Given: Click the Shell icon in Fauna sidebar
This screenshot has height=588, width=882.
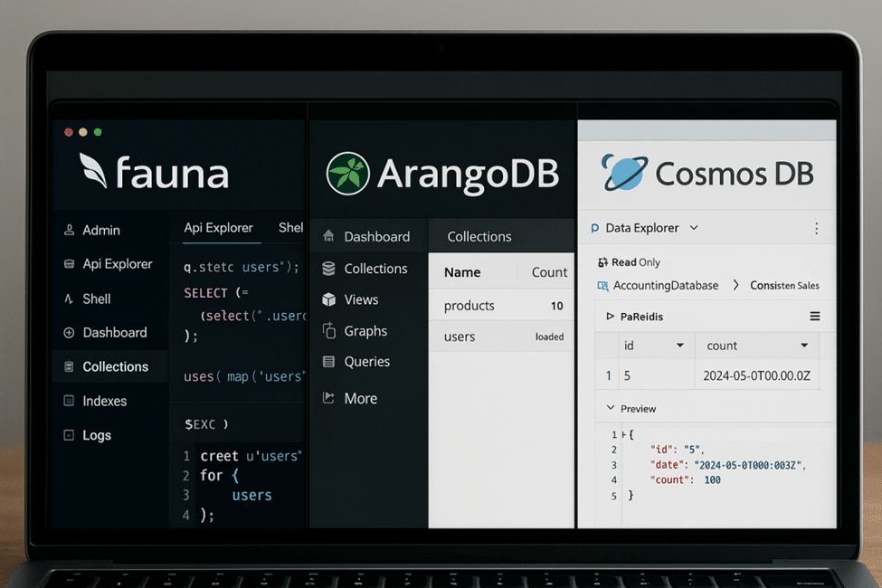Looking at the screenshot, I should point(69,299).
